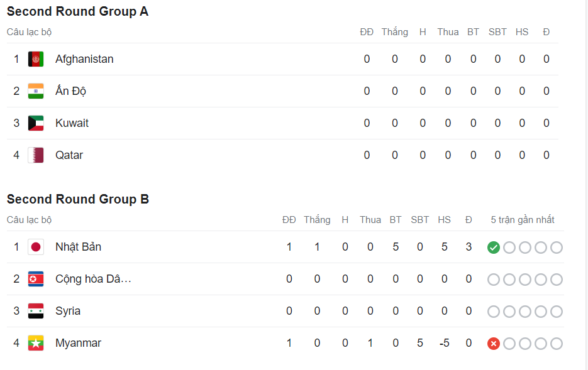Click the India flag icon
Image resolution: width=588 pixels, height=370 pixels.
click(x=36, y=91)
